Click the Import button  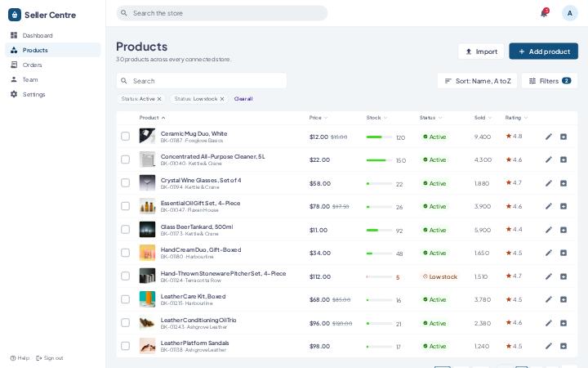[481, 52]
